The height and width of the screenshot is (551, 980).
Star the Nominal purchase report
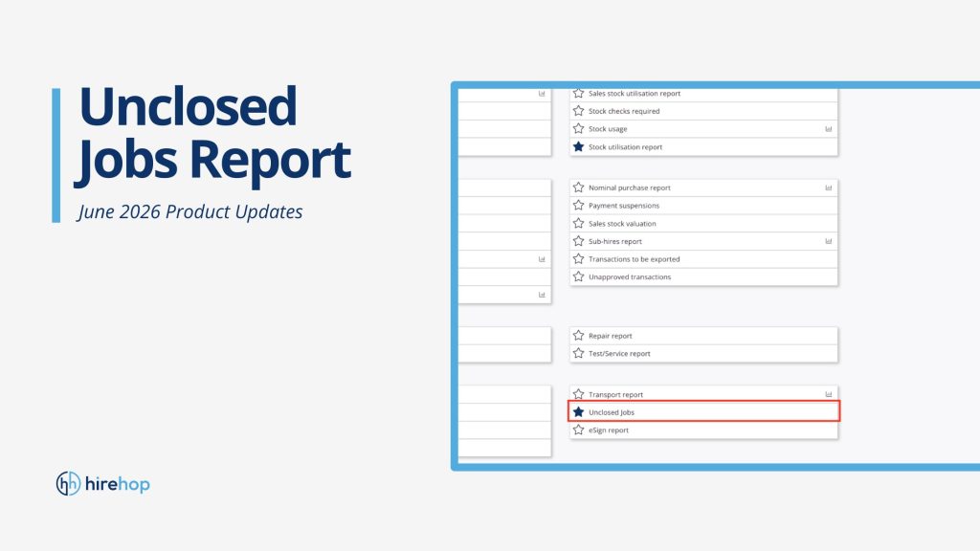pyautogui.click(x=578, y=187)
